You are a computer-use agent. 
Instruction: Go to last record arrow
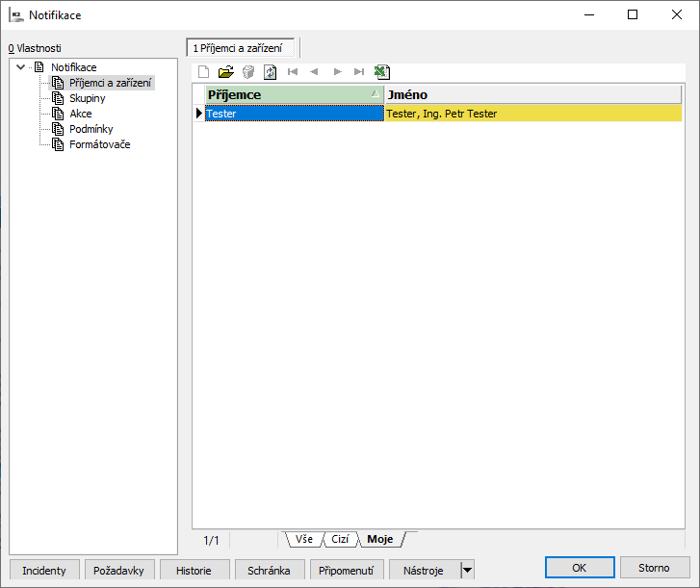(x=359, y=72)
